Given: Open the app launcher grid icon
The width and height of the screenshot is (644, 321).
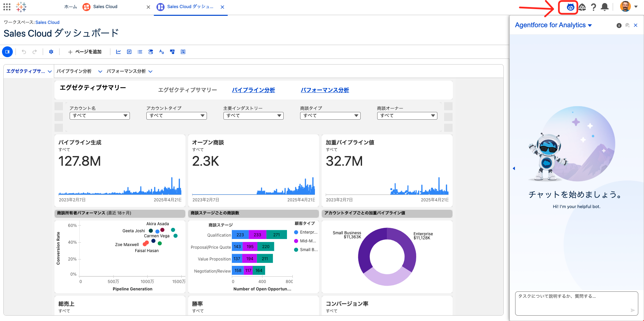Looking at the screenshot, I should [7, 7].
